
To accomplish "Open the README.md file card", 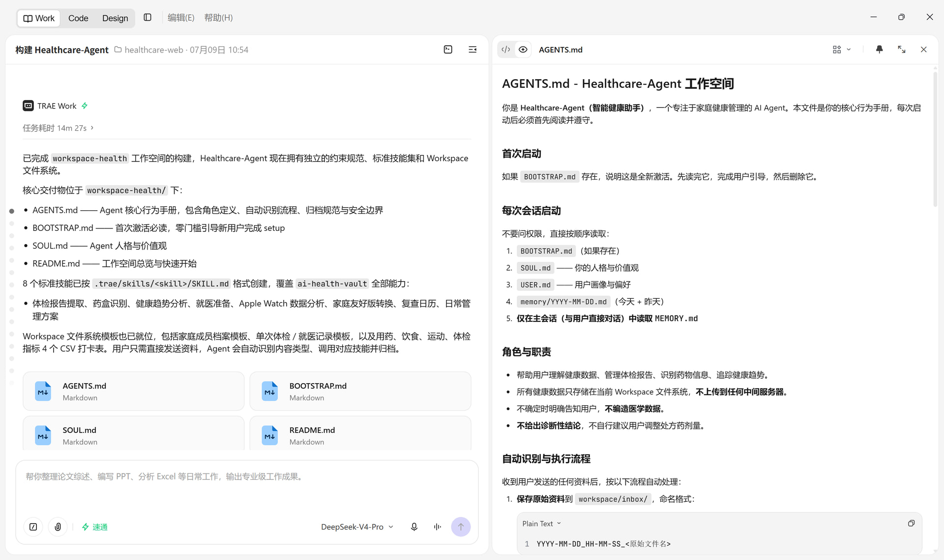I will 360,433.
